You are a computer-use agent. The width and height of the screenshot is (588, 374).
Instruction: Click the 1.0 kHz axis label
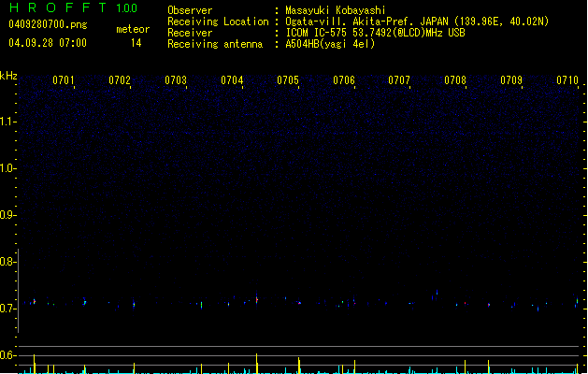[x=7, y=168]
